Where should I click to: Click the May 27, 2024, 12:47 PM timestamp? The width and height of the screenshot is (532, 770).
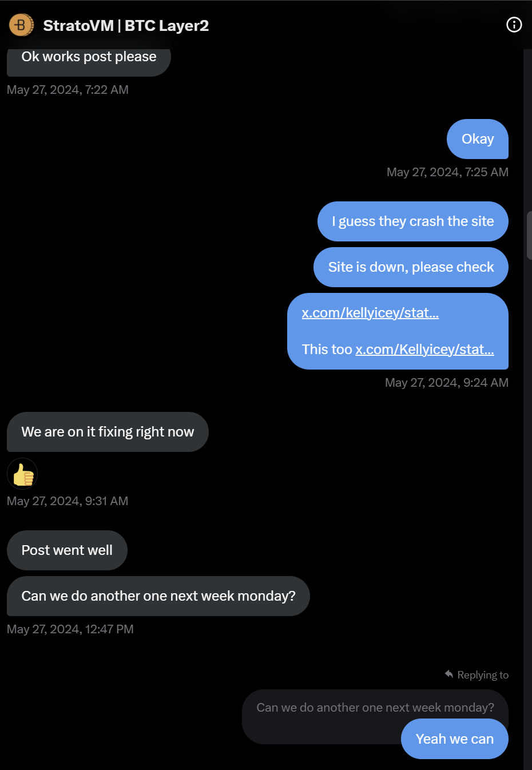point(70,629)
